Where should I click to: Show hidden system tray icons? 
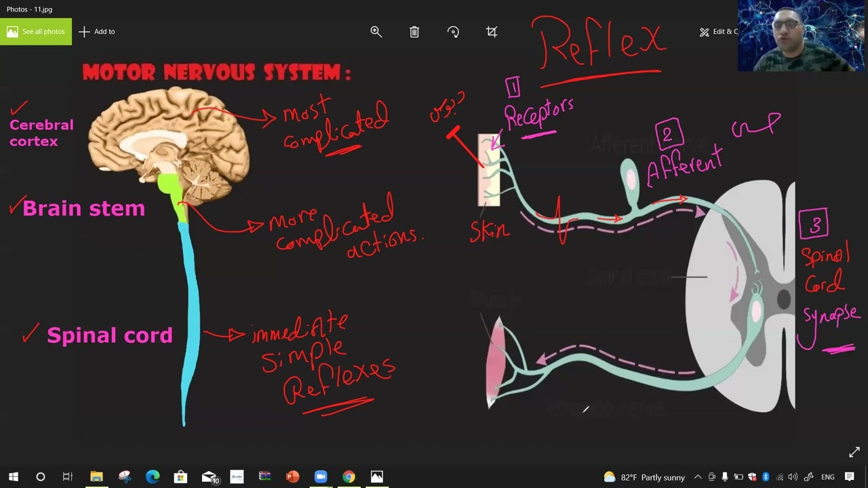click(698, 477)
